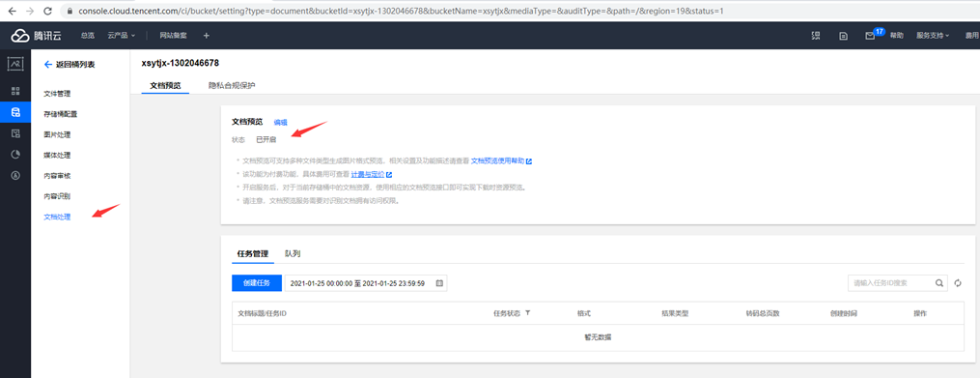Open the 计费与定价 link
Viewport: 980px width, 378px height.
pyautogui.click(x=372, y=175)
